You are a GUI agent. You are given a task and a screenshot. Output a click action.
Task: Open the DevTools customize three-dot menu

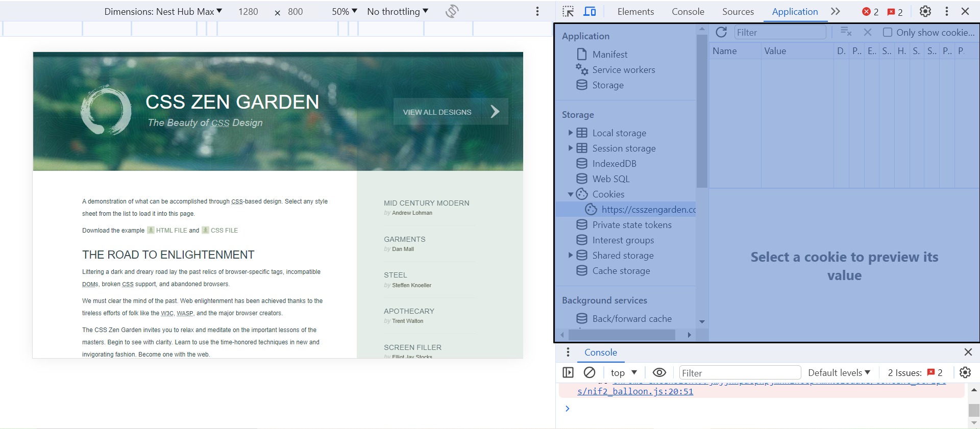947,11
